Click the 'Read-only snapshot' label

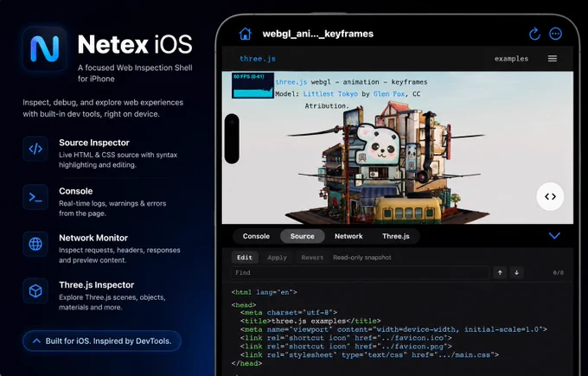362,258
